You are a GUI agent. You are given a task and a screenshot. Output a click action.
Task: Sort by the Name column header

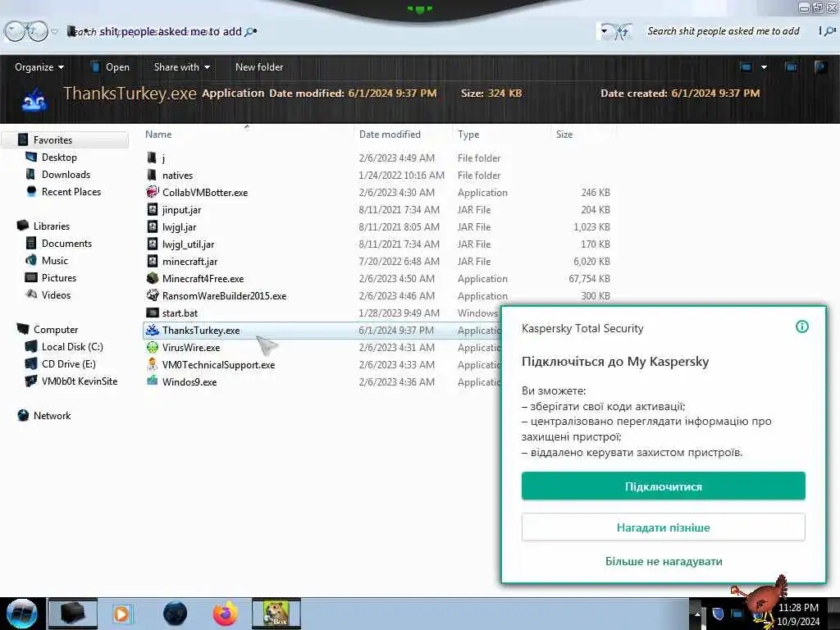(247, 134)
